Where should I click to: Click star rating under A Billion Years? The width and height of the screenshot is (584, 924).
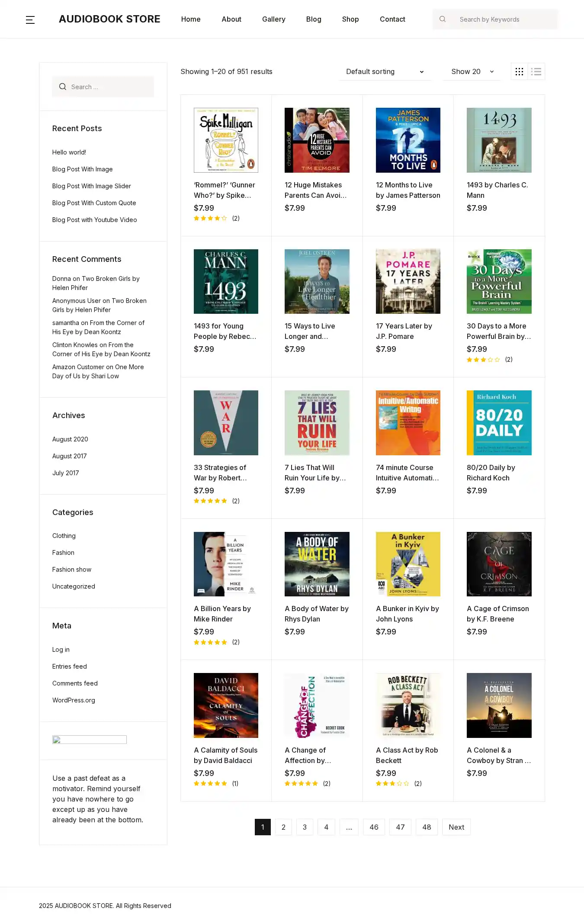pos(210,642)
